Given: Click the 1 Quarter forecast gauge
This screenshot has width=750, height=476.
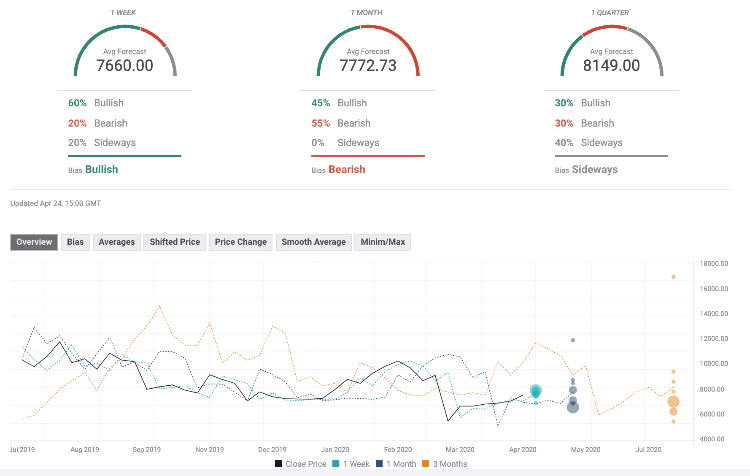Looking at the screenshot, I should tap(610, 56).
